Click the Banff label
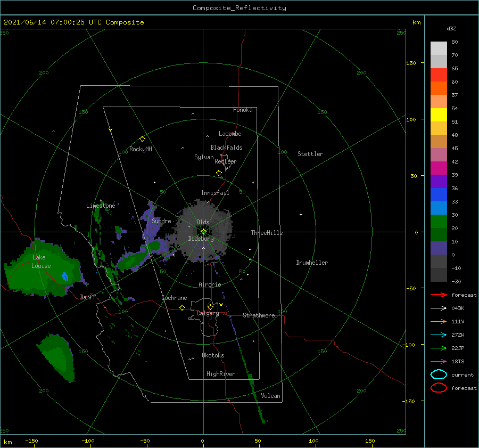 tap(88, 297)
